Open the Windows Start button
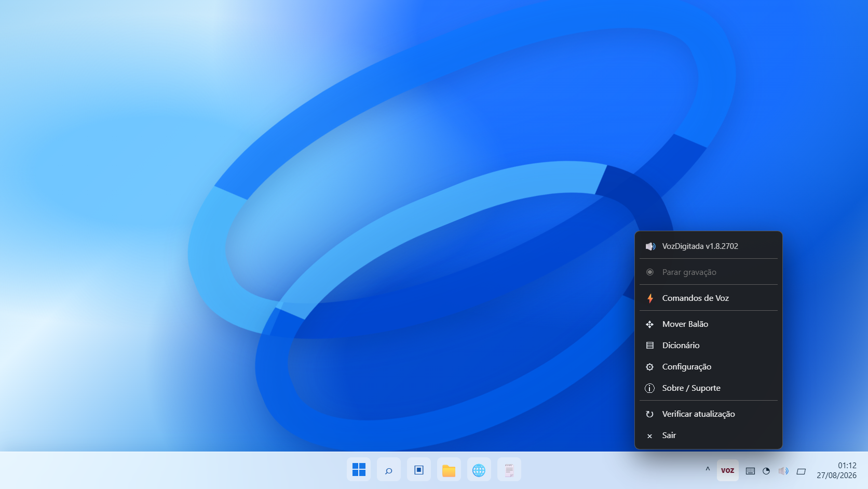The width and height of the screenshot is (868, 489). click(359, 470)
